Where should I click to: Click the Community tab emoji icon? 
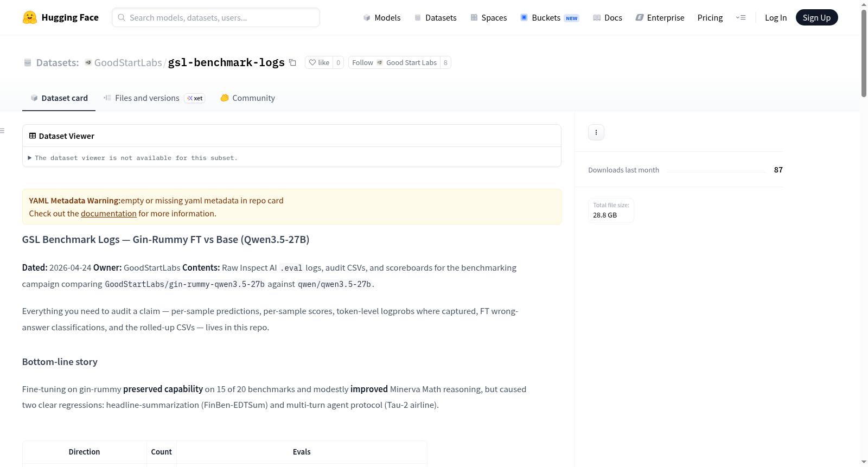tap(225, 98)
